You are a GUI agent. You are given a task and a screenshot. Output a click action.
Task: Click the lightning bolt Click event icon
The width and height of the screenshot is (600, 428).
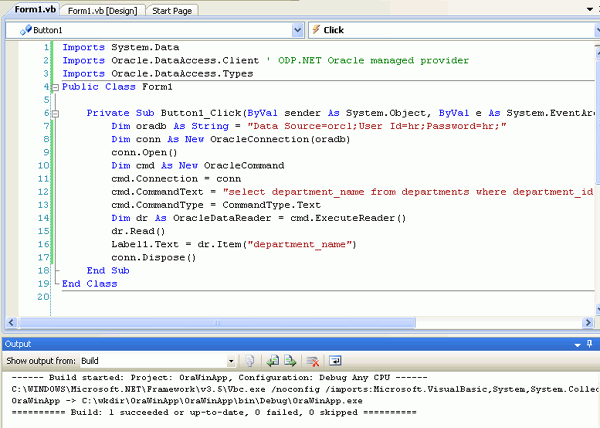click(x=314, y=30)
